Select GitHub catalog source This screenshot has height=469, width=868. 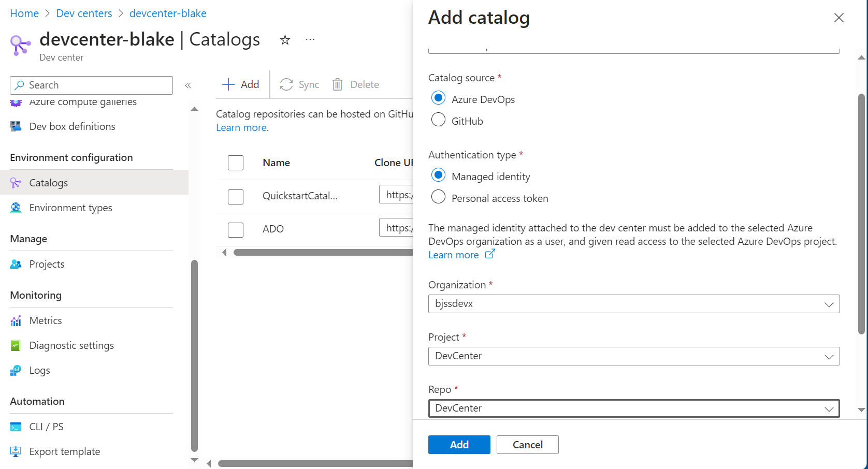tap(438, 120)
